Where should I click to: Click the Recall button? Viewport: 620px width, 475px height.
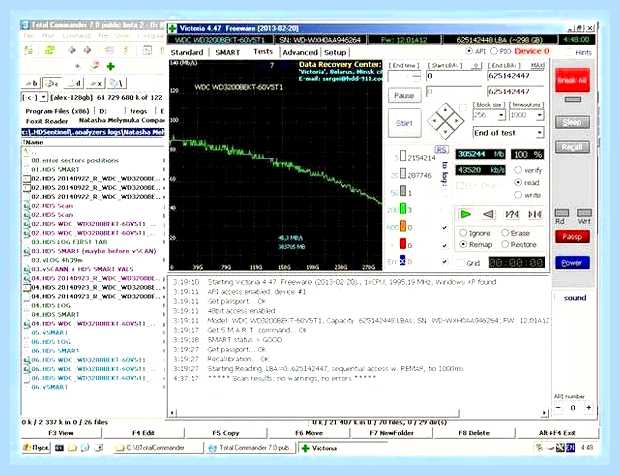[x=572, y=147]
